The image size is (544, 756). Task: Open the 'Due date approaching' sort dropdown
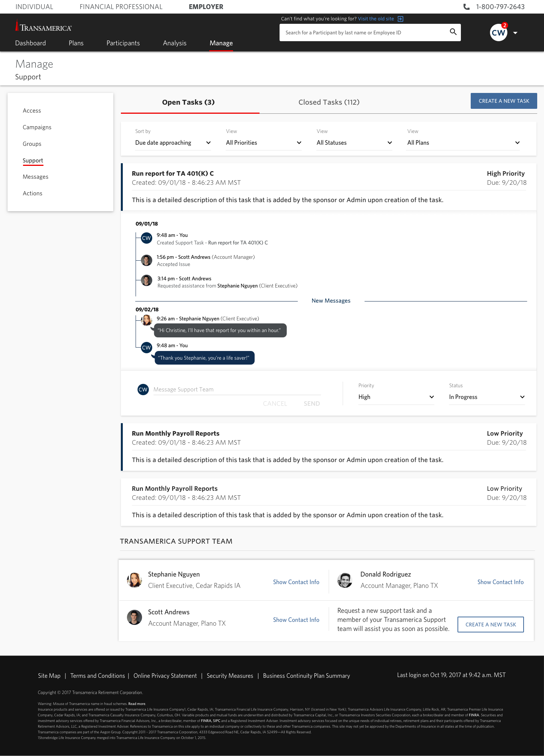pyautogui.click(x=173, y=143)
